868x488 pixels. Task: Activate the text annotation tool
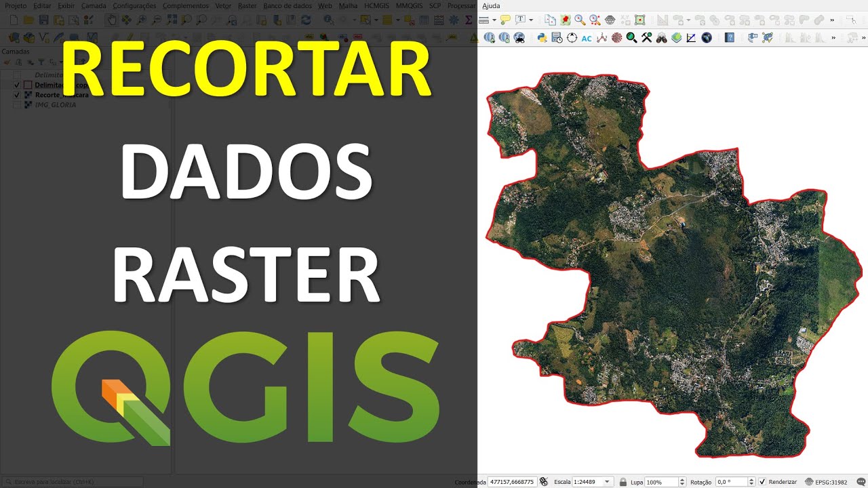click(x=521, y=20)
